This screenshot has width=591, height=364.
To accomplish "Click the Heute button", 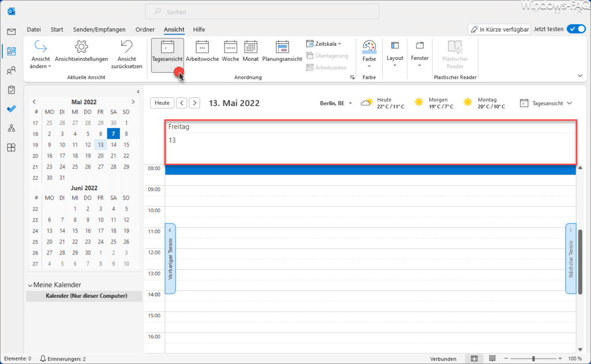I will point(162,103).
